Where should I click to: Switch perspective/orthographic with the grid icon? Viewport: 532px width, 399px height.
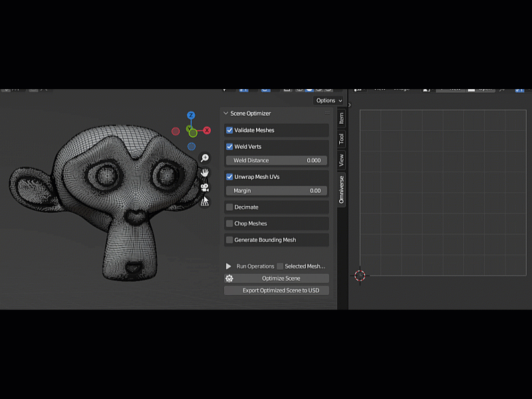(x=205, y=201)
